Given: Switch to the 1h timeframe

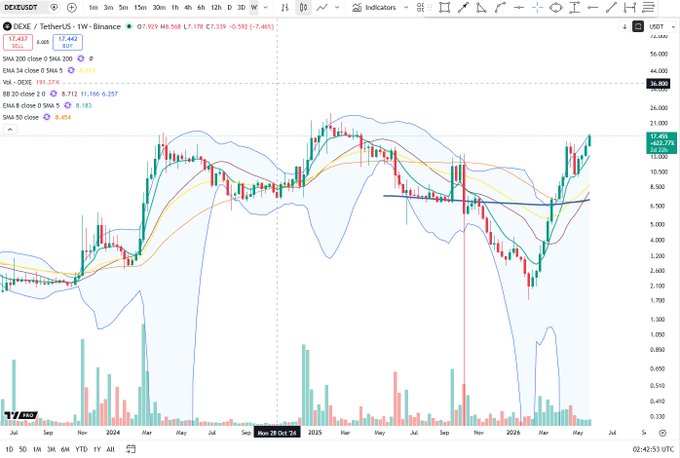Looking at the screenshot, I should [x=175, y=7].
